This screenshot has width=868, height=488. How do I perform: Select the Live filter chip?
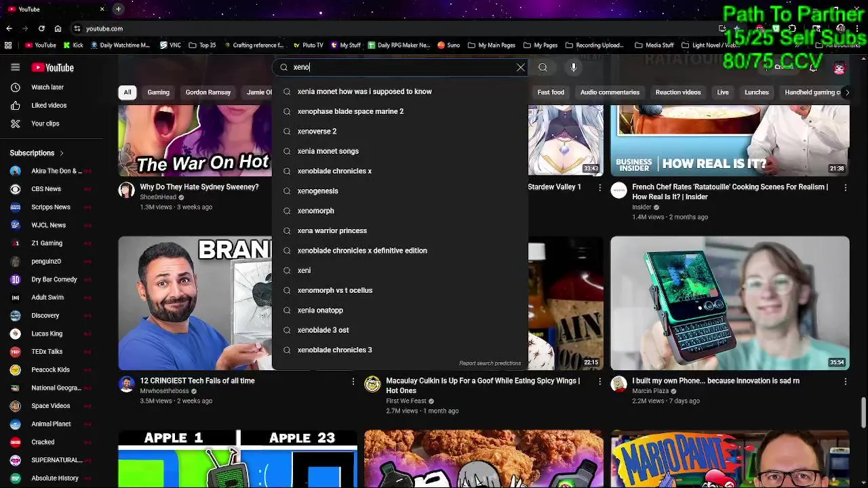(x=723, y=92)
